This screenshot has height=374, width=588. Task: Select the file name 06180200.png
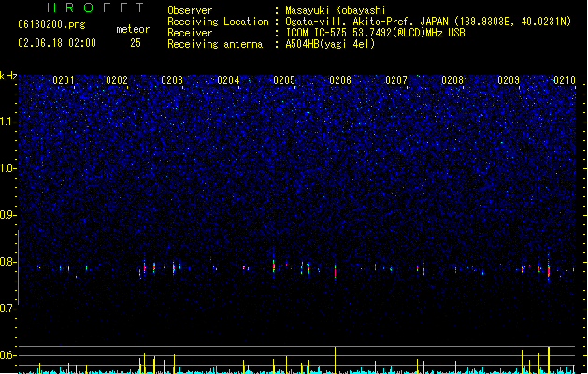(51, 24)
